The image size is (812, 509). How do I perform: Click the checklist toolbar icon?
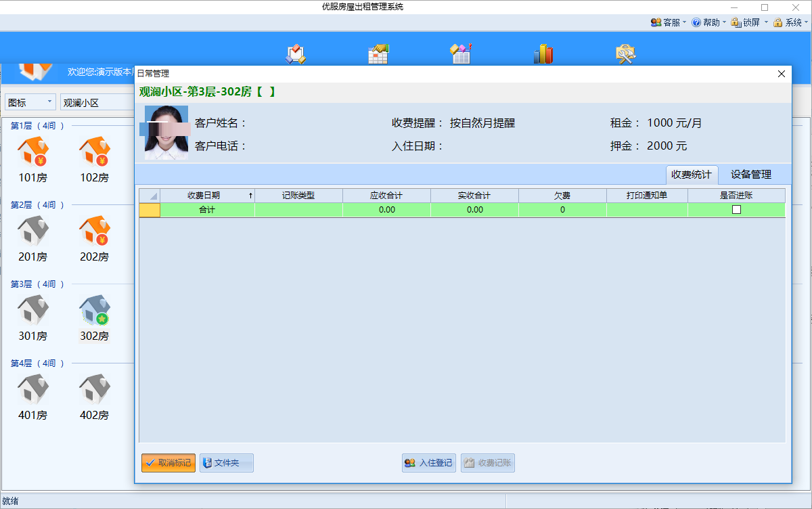296,54
